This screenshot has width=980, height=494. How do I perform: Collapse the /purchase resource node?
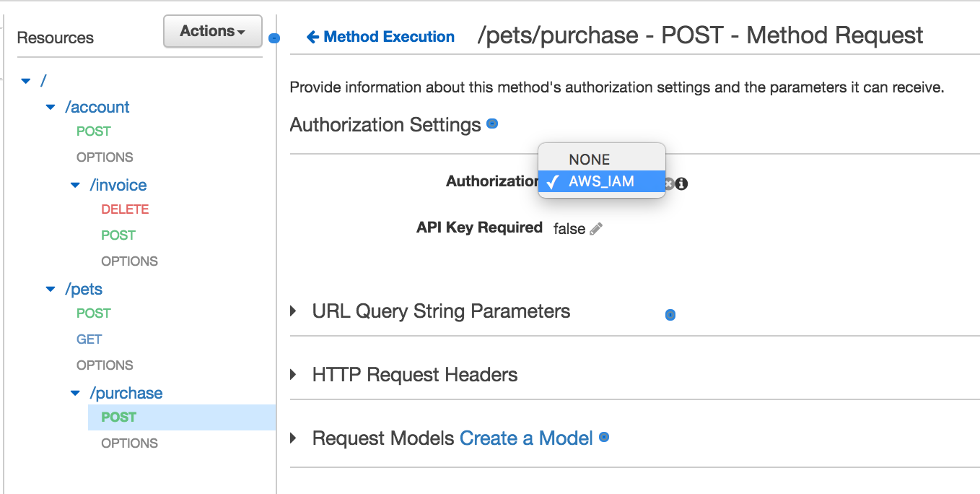pyautogui.click(x=75, y=394)
